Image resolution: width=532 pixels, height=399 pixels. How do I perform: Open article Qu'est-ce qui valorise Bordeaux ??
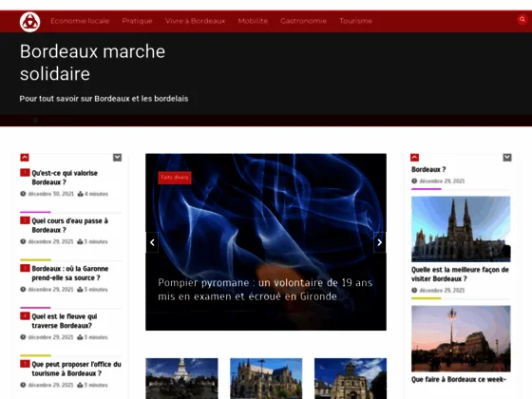[x=65, y=178]
